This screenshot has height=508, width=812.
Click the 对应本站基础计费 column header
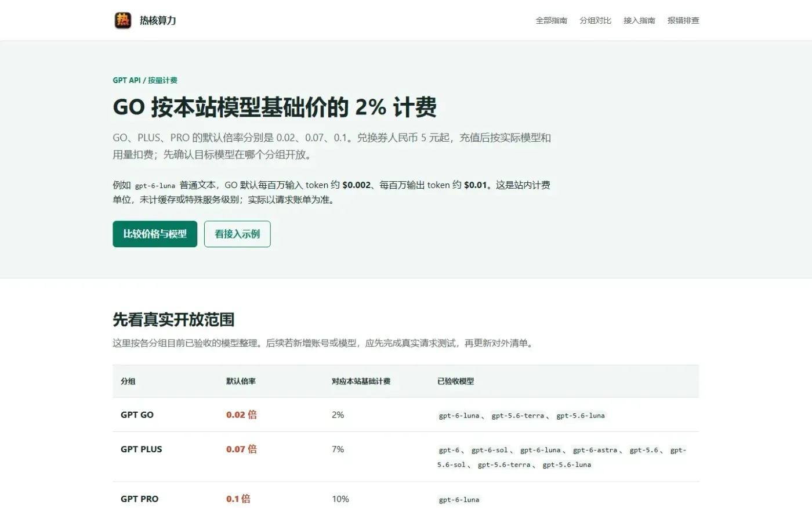[361, 381]
